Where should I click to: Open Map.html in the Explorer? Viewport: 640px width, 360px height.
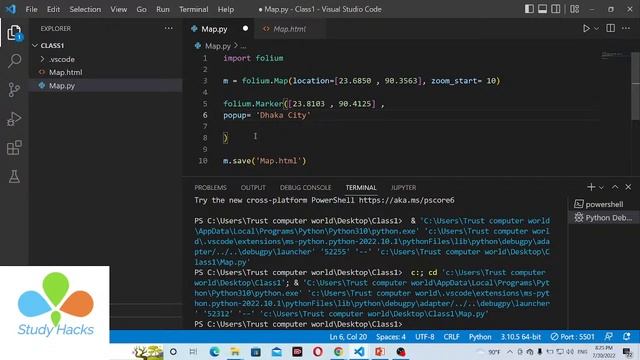(x=105, y=72)
